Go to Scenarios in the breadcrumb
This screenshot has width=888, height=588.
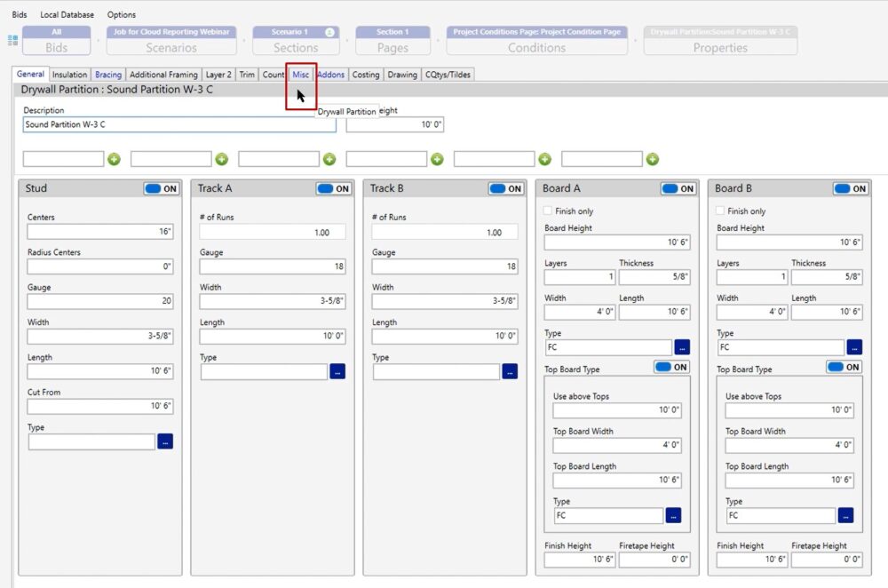point(171,41)
